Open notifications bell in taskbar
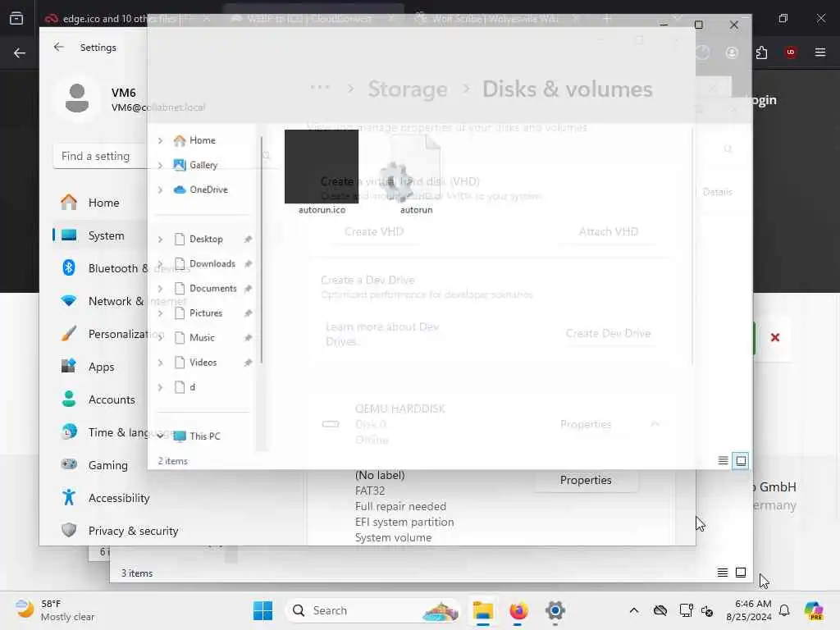The width and height of the screenshot is (840, 630). tap(784, 610)
